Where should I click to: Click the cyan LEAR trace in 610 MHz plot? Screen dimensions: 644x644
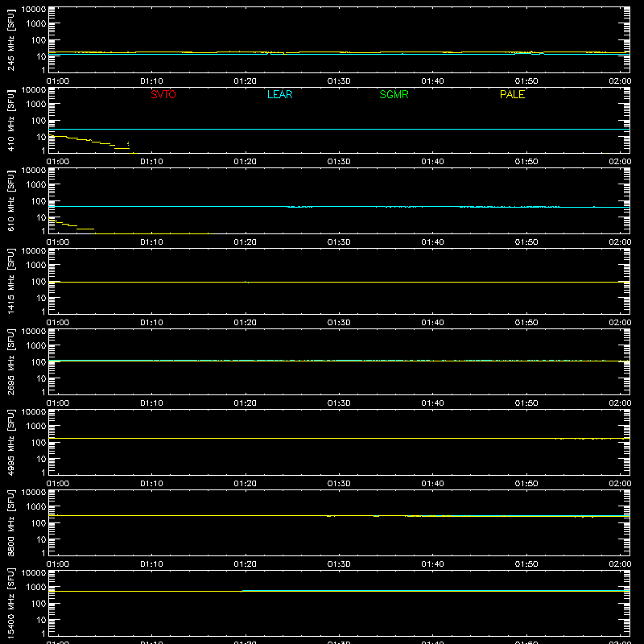tap(339, 207)
